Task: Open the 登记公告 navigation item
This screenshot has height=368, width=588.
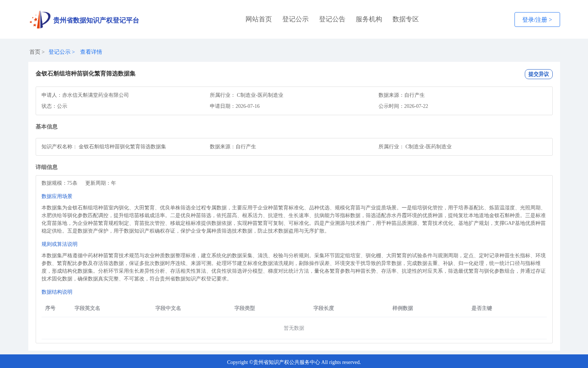Action: tap(332, 19)
